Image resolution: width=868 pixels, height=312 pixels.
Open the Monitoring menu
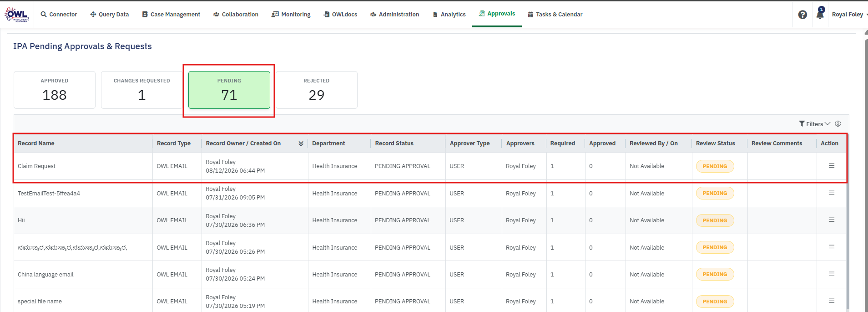(291, 15)
